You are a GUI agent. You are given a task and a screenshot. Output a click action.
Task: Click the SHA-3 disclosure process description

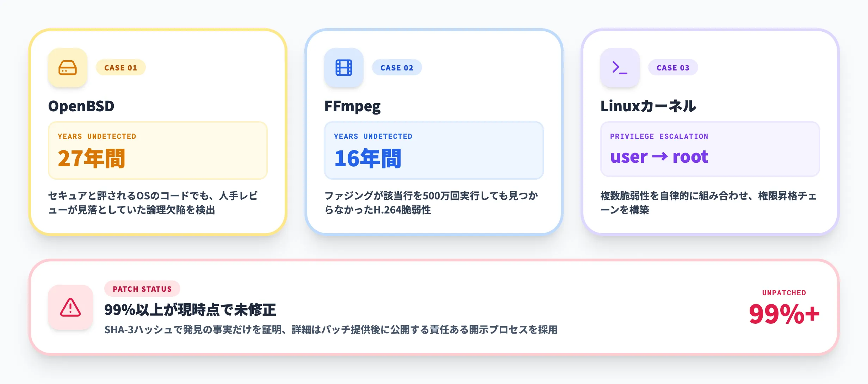[x=330, y=330]
